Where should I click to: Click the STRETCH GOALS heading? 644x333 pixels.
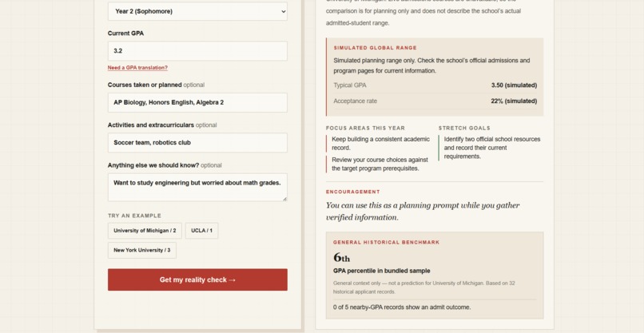[x=464, y=128]
